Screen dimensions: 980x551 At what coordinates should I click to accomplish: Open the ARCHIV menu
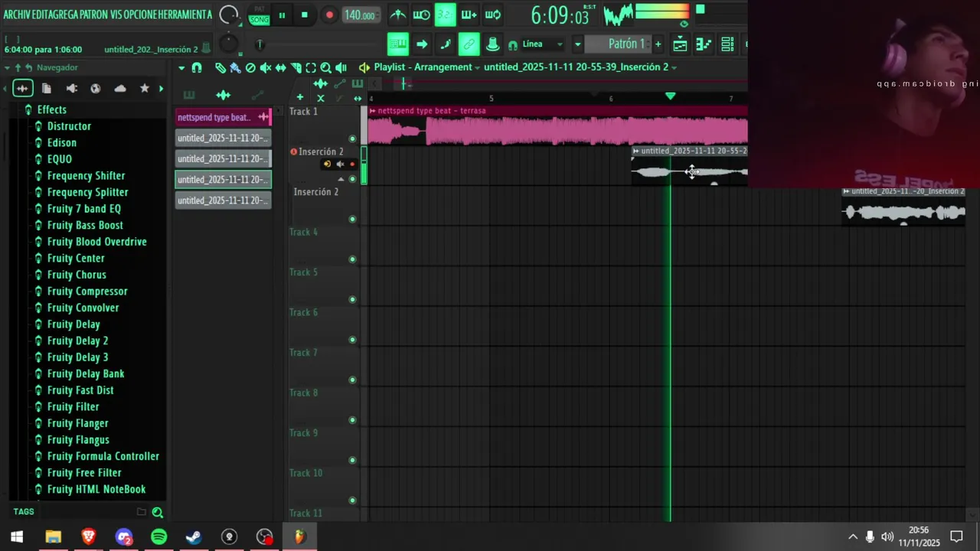tap(16, 15)
